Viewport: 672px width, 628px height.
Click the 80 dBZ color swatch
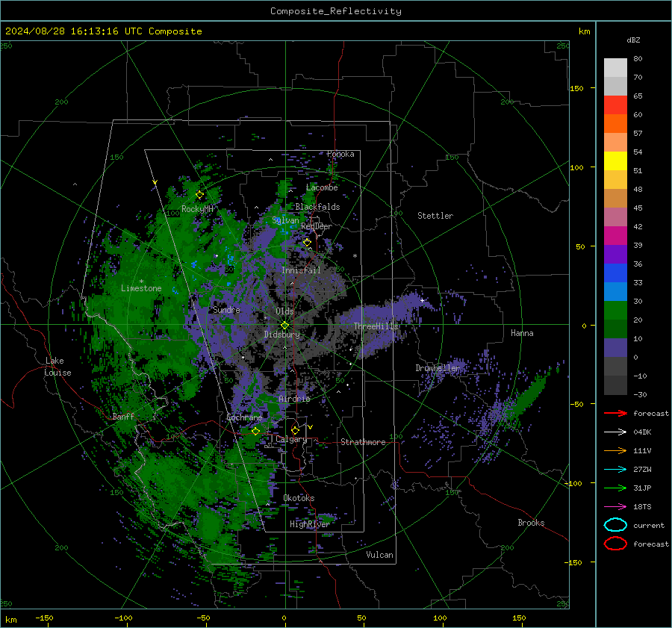pyautogui.click(x=615, y=67)
